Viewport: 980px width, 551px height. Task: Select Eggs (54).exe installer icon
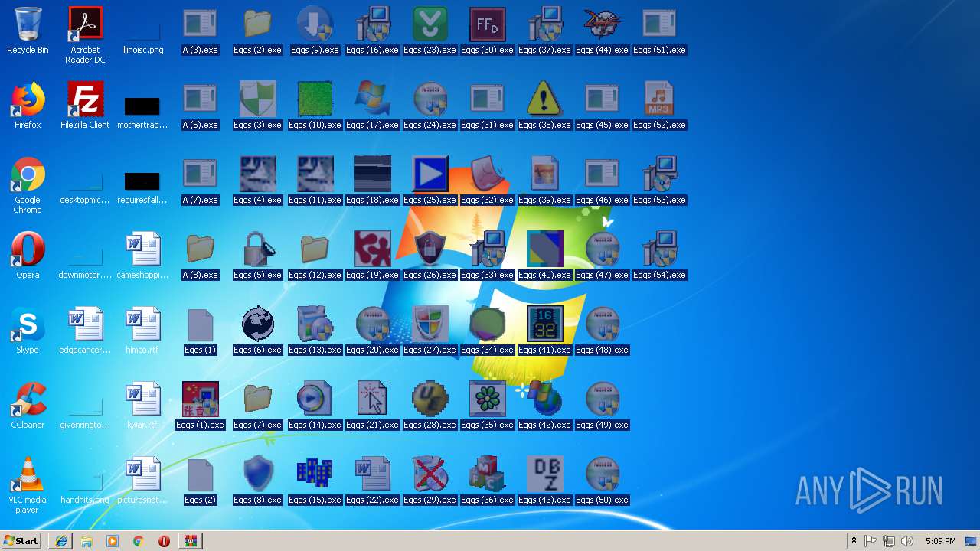(659, 249)
